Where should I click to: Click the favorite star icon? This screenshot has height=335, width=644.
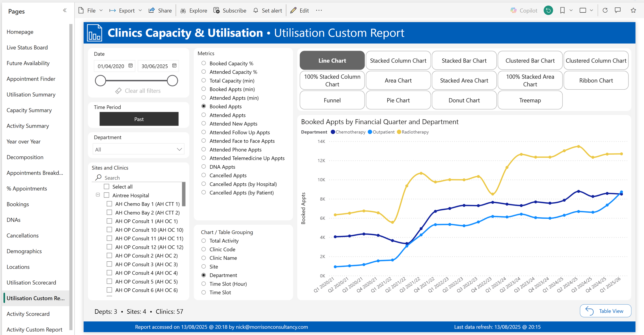point(633,10)
